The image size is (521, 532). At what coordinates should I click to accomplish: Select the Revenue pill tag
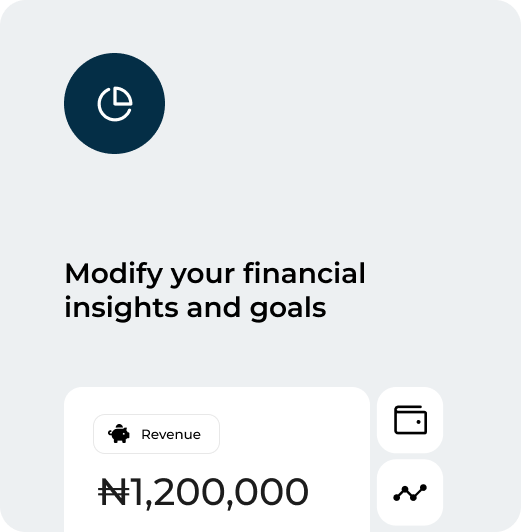point(156,434)
